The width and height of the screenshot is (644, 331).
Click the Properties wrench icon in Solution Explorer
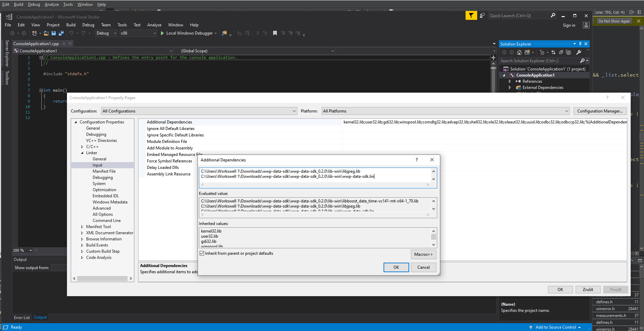[579, 52]
